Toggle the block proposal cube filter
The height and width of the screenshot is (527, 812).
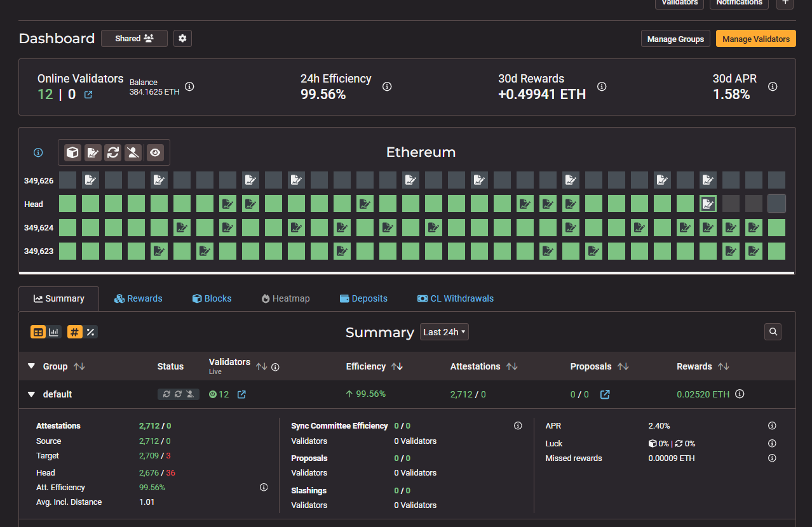pyautogui.click(x=72, y=152)
